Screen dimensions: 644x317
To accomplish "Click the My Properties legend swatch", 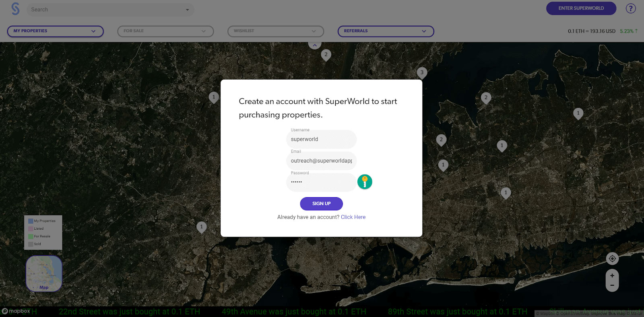I will pos(31,221).
